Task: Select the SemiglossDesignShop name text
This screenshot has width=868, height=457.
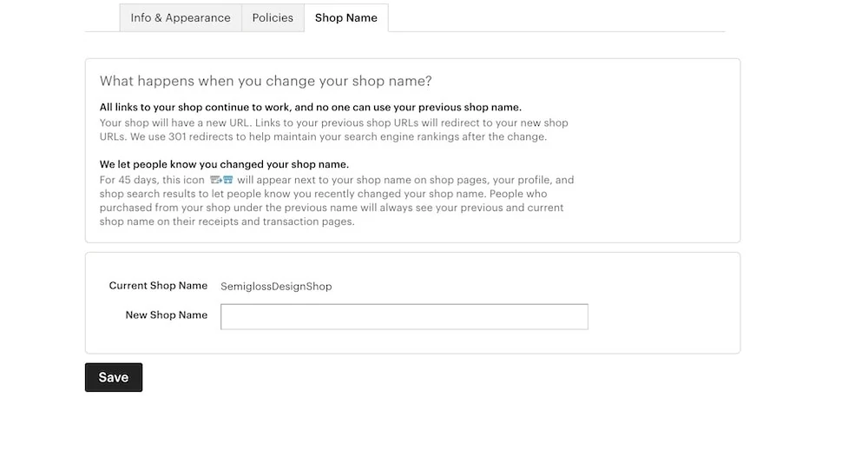Action: tap(276, 287)
